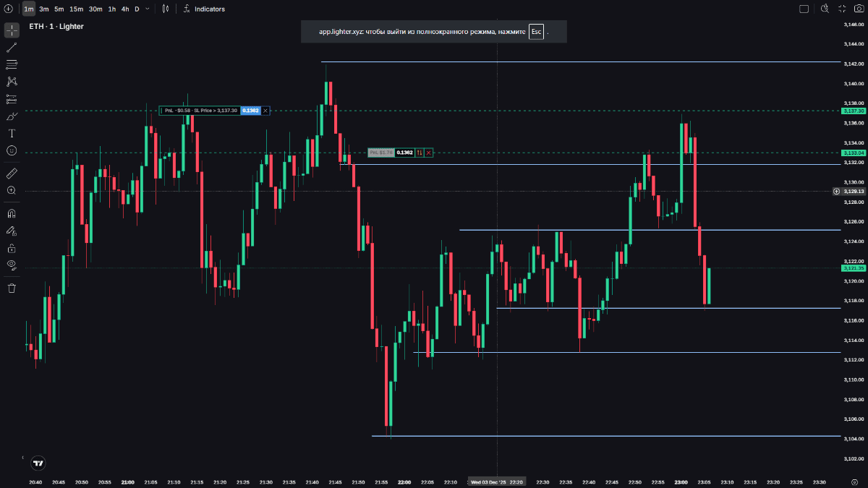Select the brush drawing tool
The image size is (868, 488).
point(12,116)
